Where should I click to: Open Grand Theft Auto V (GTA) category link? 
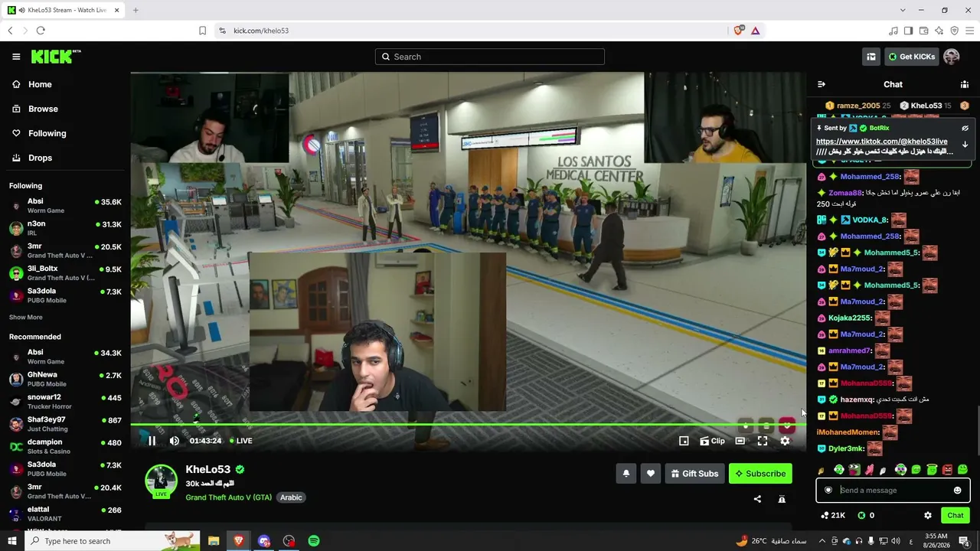(229, 497)
